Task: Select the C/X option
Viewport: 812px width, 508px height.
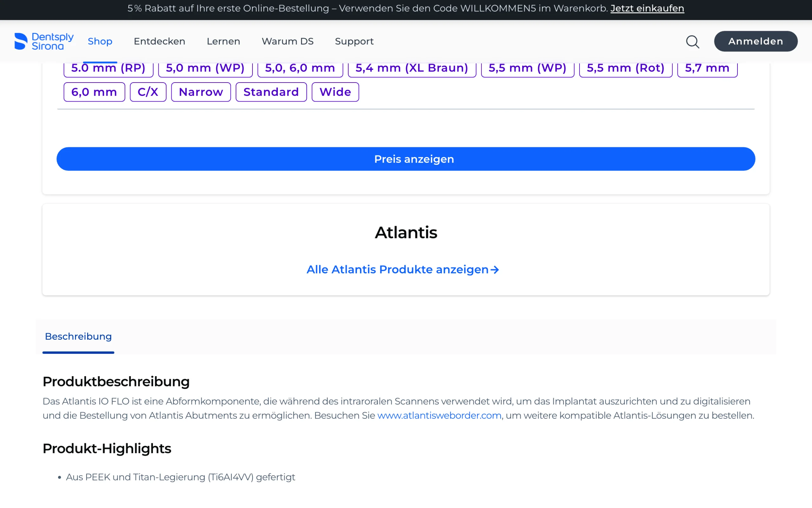Action: point(148,92)
